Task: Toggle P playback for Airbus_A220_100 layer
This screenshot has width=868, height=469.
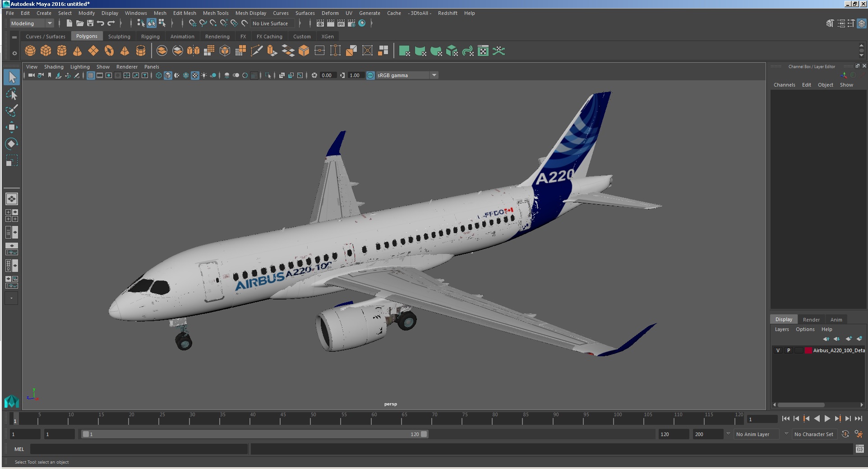Action: coord(789,350)
